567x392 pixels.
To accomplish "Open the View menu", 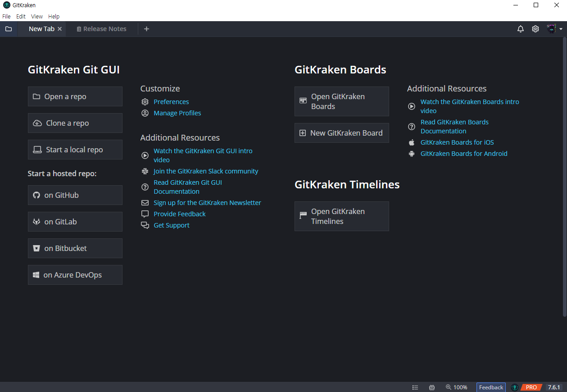I will tap(37, 16).
